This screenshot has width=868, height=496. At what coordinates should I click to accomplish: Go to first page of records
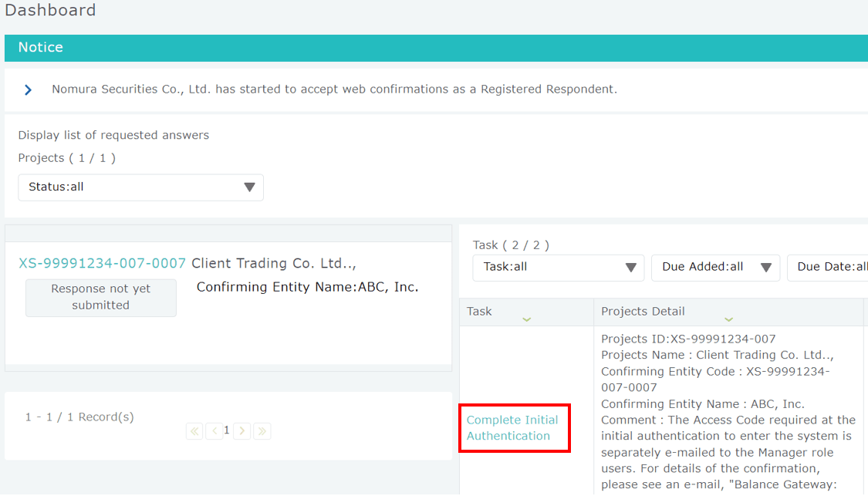pyautogui.click(x=194, y=431)
